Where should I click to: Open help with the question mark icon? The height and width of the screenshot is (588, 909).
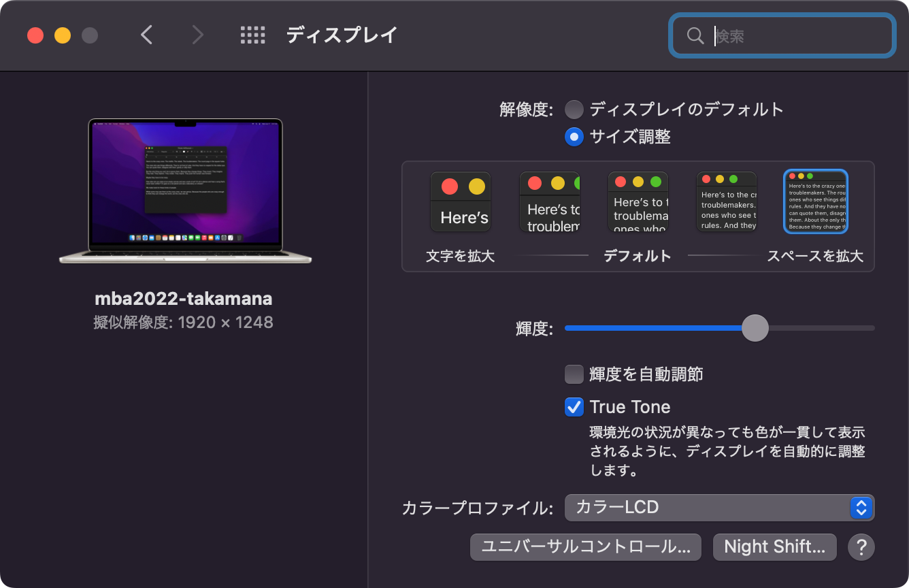pyautogui.click(x=861, y=546)
